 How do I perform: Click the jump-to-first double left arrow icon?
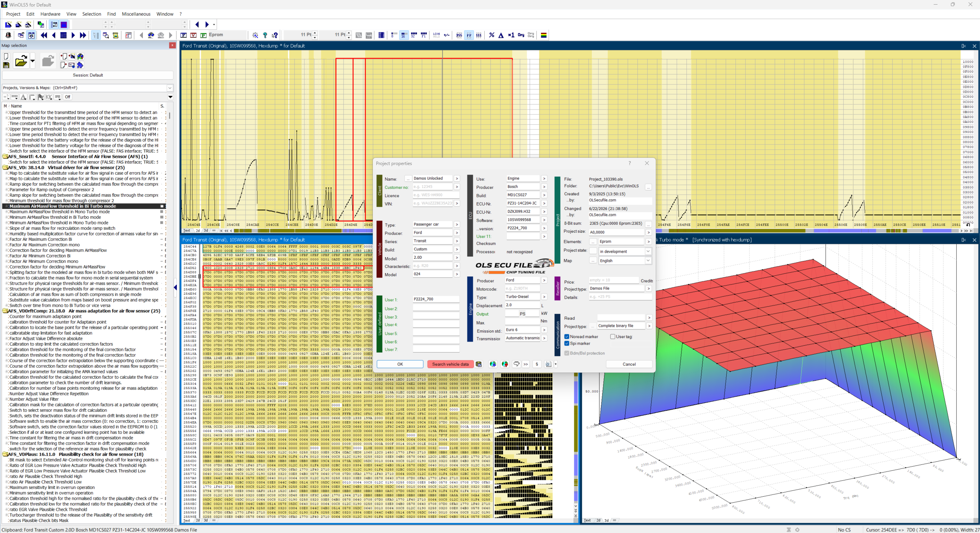pos(44,35)
